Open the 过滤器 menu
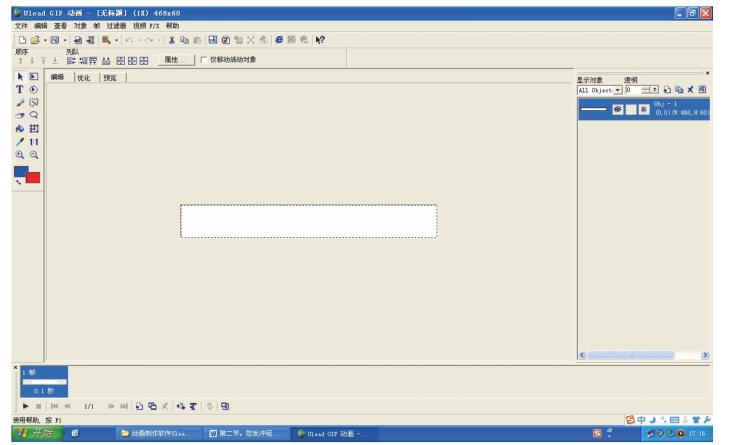Viewport: 737px width, 445px height. point(116,26)
